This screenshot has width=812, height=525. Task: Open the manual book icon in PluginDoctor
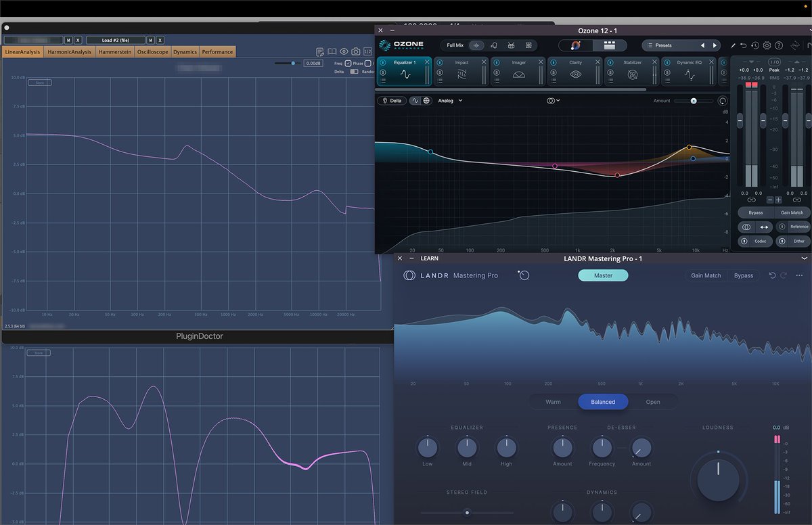(x=332, y=51)
